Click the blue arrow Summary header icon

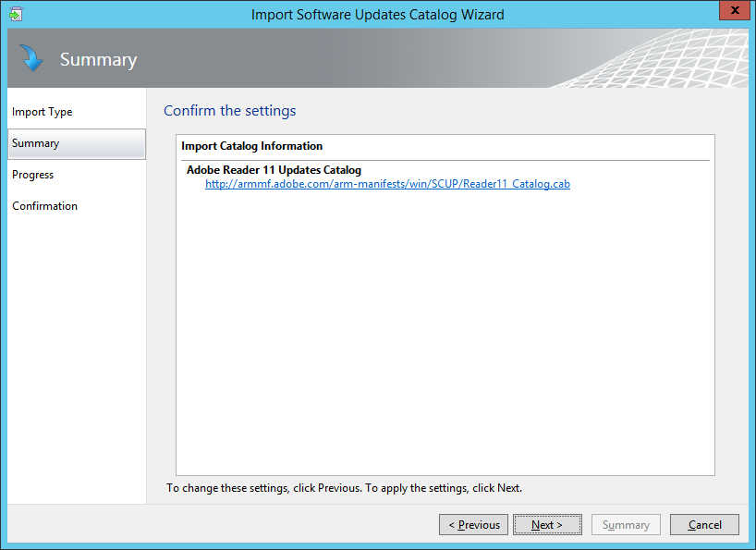(x=31, y=58)
